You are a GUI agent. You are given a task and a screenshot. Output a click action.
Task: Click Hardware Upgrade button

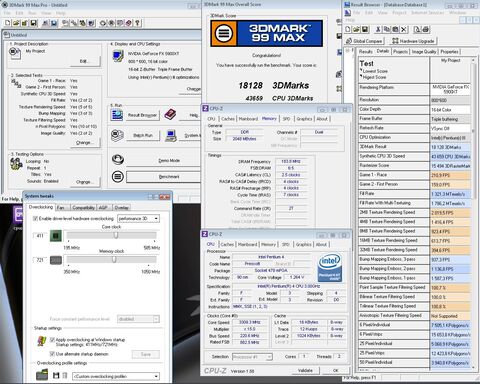413,41
